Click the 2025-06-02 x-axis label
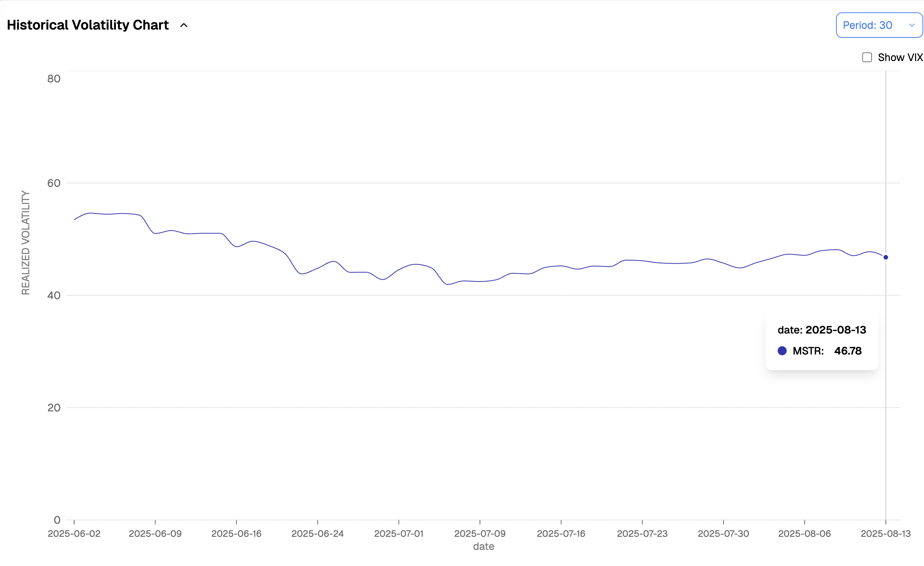The image size is (924, 566). [x=74, y=533]
